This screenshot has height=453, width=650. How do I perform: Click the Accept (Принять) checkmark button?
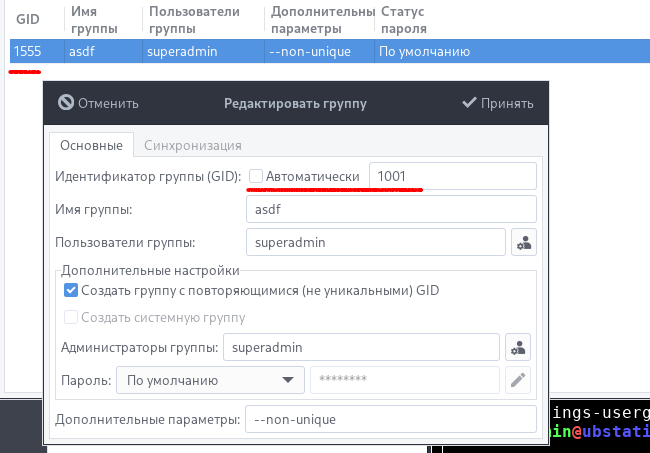[498, 103]
